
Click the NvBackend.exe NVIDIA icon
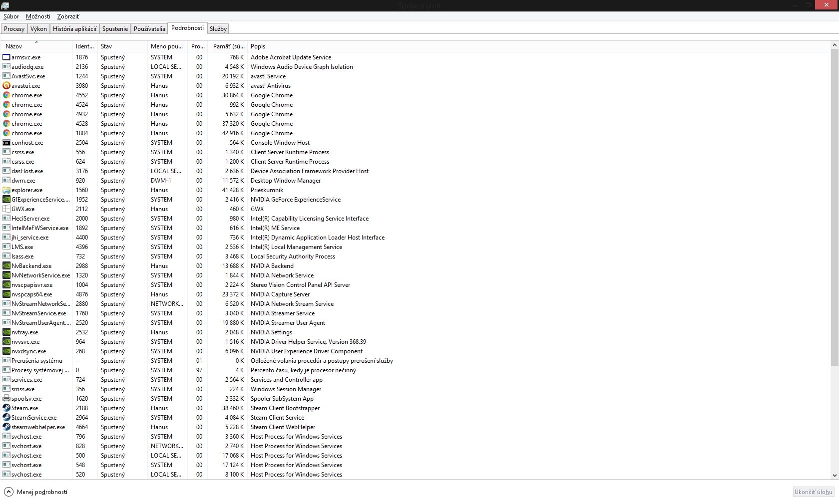6,266
